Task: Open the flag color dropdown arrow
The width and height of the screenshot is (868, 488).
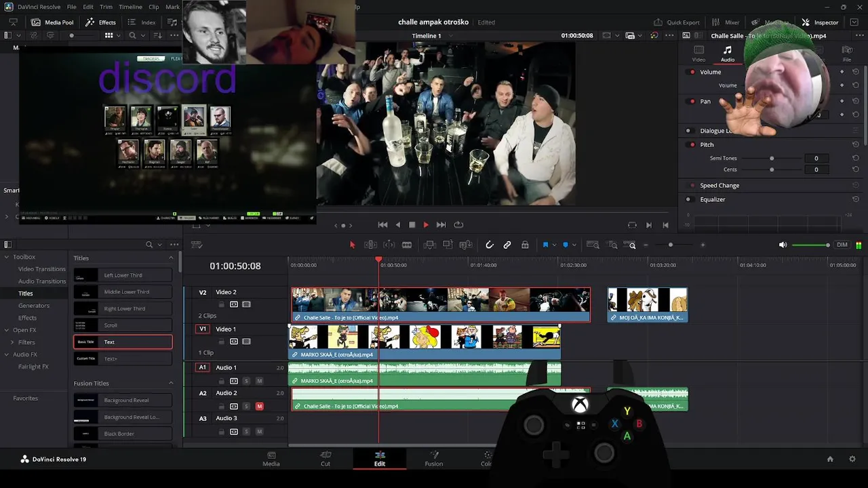Action: 554,245
